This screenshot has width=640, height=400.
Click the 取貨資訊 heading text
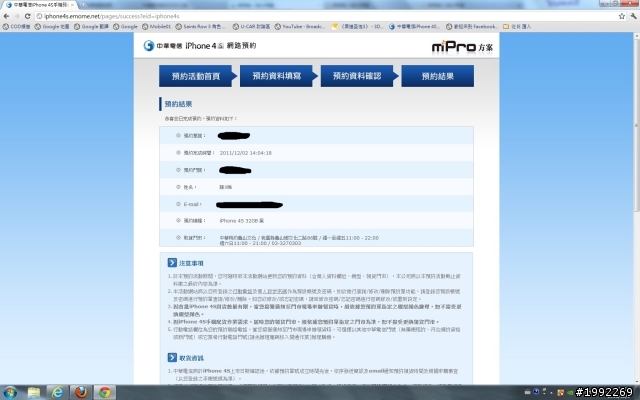pos(191,358)
